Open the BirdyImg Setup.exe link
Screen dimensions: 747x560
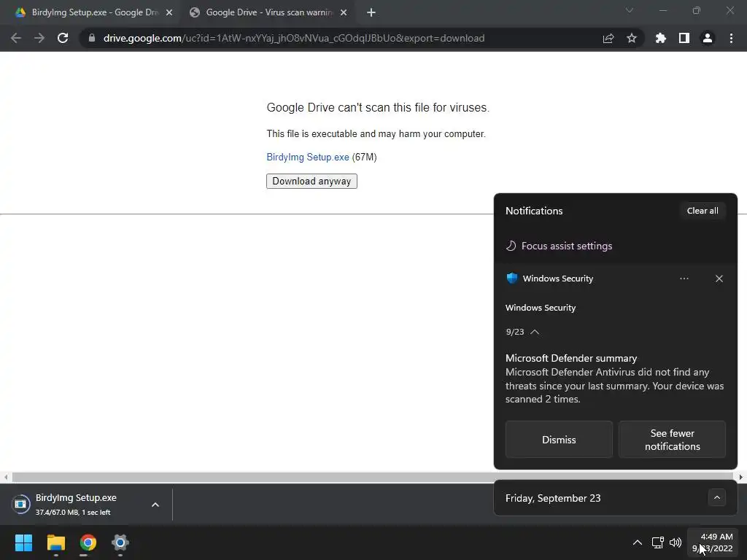pyautogui.click(x=308, y=157)
